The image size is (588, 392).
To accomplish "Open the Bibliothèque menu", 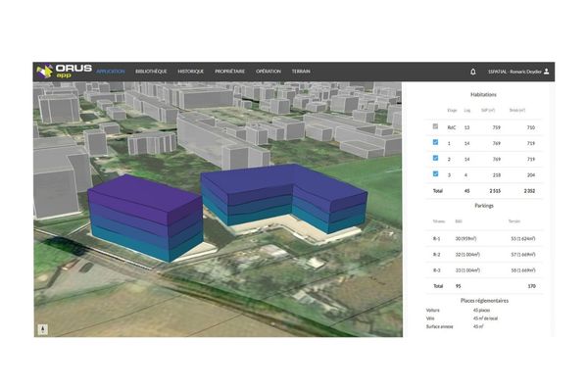I will (x=152, y=72).
